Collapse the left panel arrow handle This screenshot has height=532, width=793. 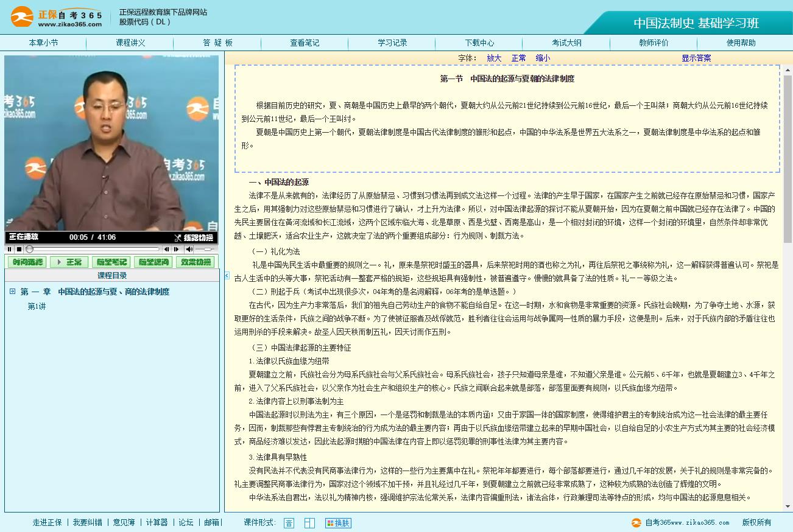click(x=227, y=276)
